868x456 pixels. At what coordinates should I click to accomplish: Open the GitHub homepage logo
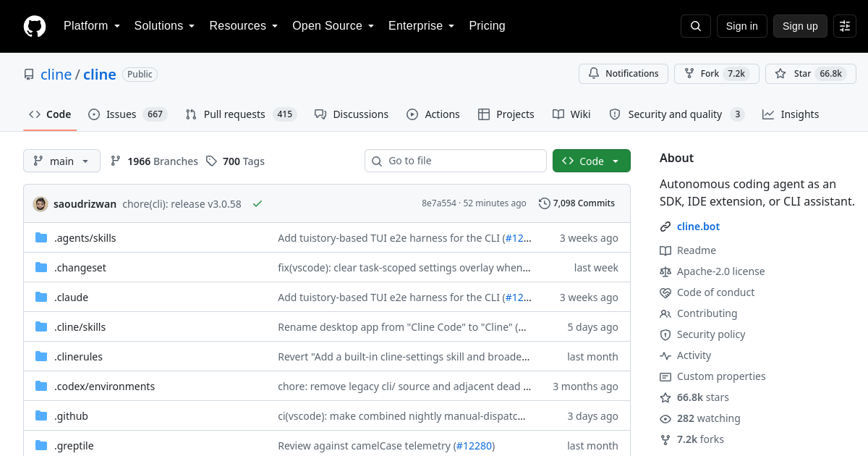[35, 26]
